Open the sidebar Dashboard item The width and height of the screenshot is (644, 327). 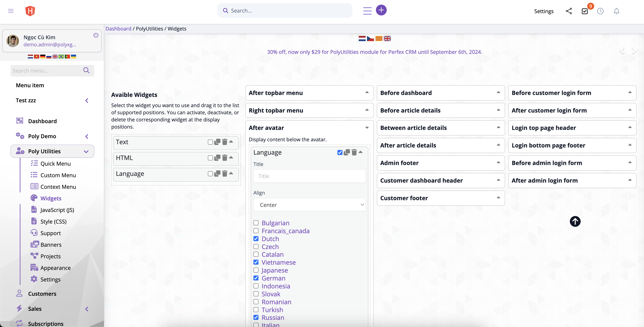tap(42, 121)
